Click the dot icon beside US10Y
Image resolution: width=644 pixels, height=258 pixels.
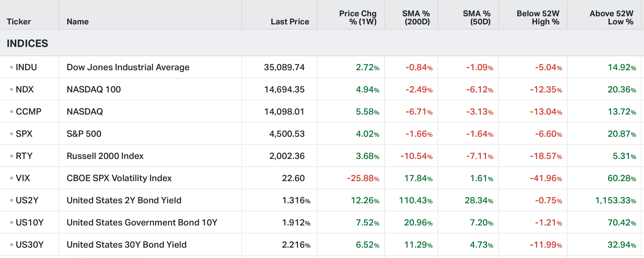click(11, 223)
